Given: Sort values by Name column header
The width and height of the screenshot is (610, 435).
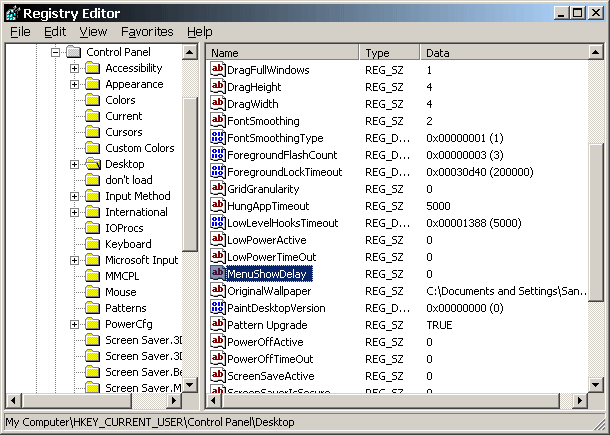Looking at the screenshot, I should [284, 52].
